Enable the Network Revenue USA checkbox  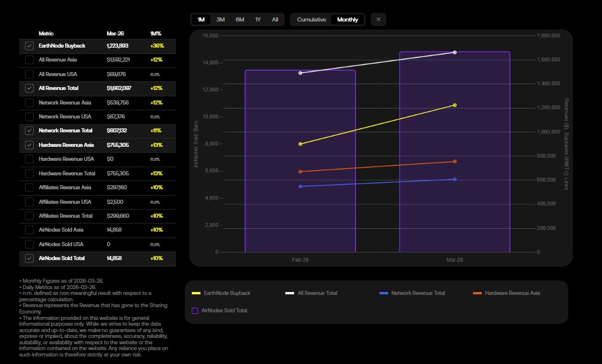(29, 117)
